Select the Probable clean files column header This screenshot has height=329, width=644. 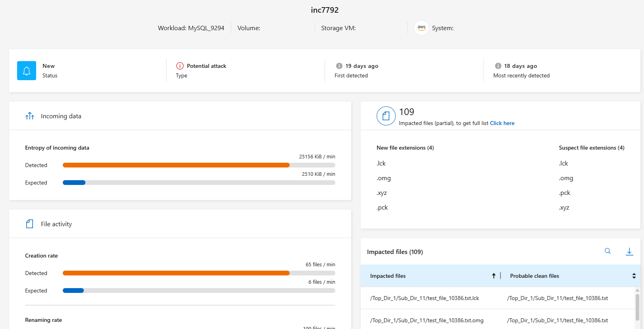pos(534,276)
